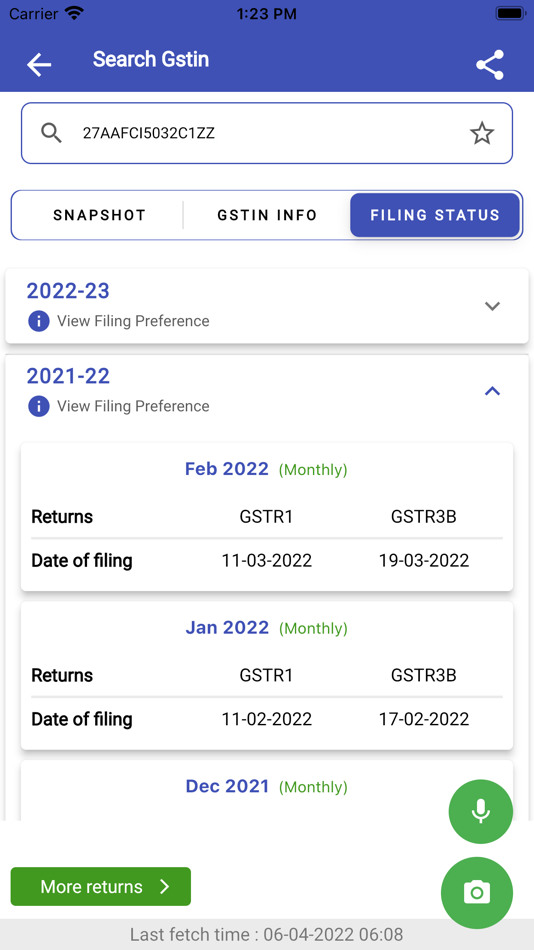This screenshot has height=950, width=534.
Task: Tap the share icon in header
Action: pos(490,65)
